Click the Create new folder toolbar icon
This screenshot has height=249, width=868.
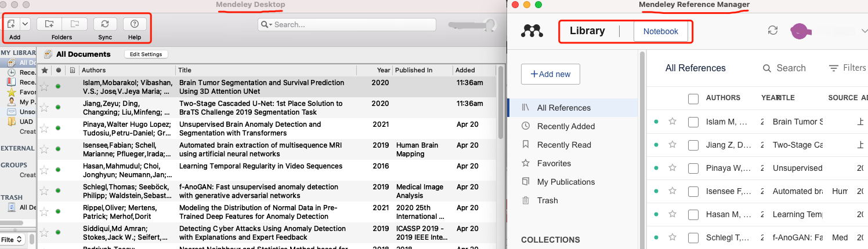pos(49,24)
